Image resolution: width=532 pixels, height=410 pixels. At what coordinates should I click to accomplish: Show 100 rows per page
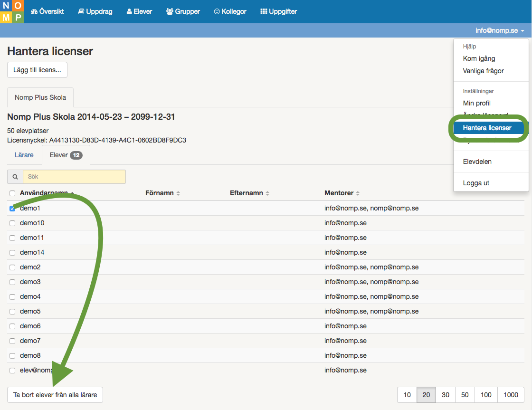click(x=486, y=395)
